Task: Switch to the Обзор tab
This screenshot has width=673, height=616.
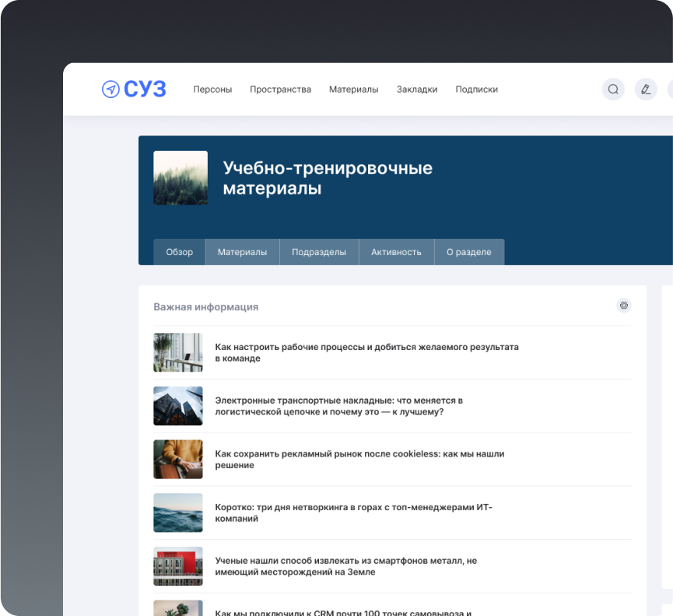Action: tap(179, 252)
